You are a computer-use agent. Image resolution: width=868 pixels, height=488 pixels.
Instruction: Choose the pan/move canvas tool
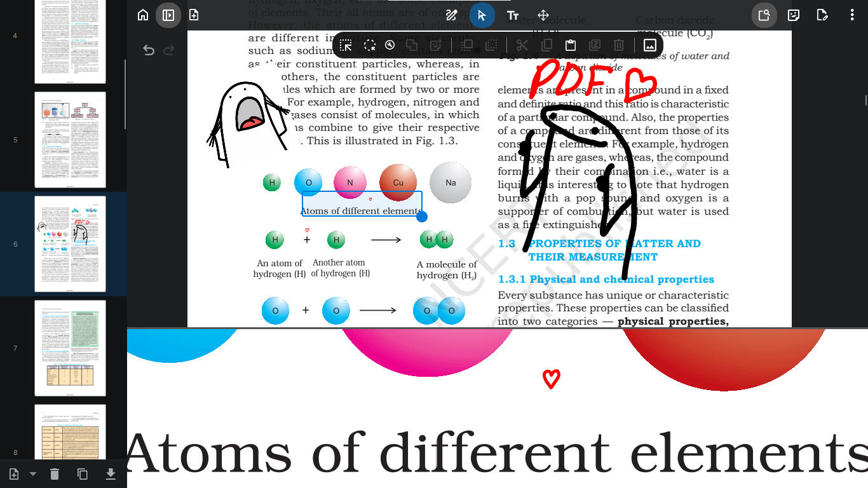tap(543, 15)
